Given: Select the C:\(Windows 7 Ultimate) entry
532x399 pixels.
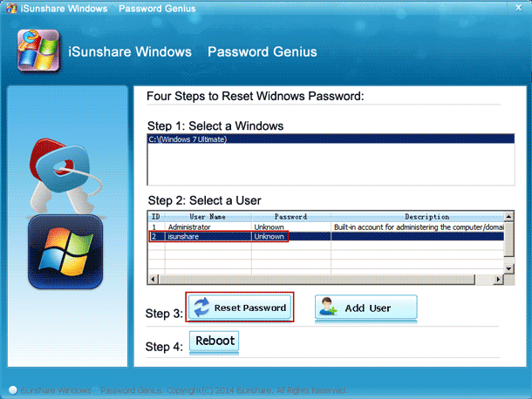Looking at the screenshot, I should 331,139.
